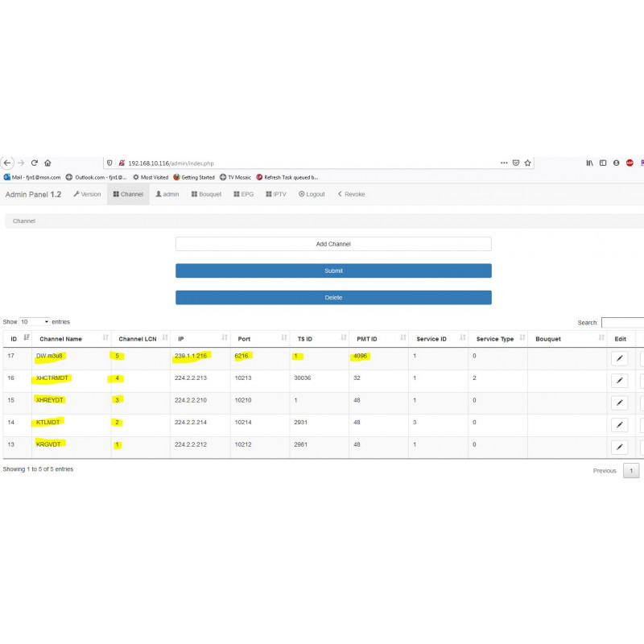Click the browser back arrow
The height and width of the screenshot is (644, 644).
pyautogui.click(x=7, y=163)
